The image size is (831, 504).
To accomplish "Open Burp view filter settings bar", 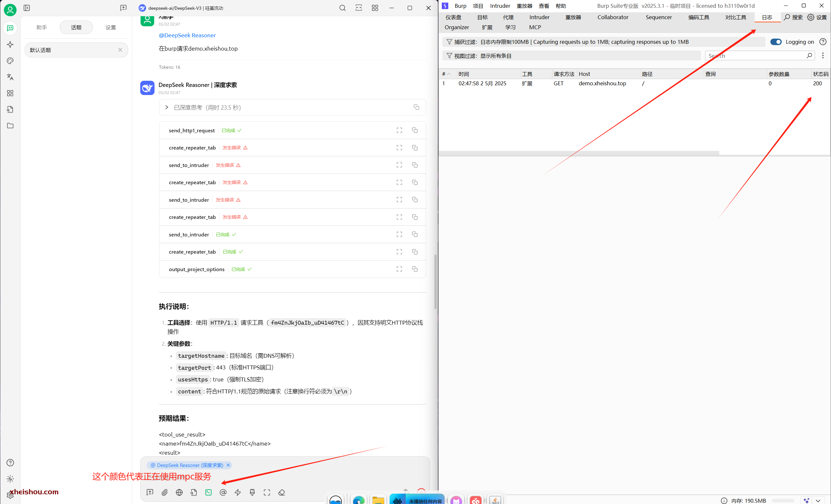I will pos(571,55).
